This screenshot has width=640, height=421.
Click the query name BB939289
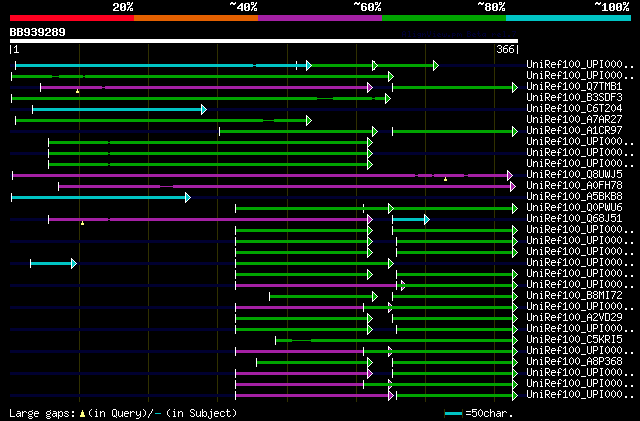38,32
